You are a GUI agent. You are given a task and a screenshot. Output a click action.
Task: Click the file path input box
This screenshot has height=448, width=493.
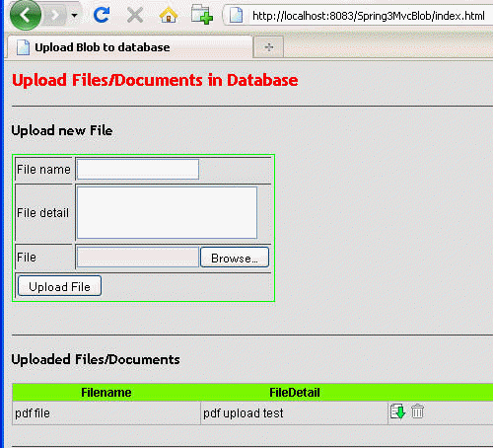click(138, 257)
